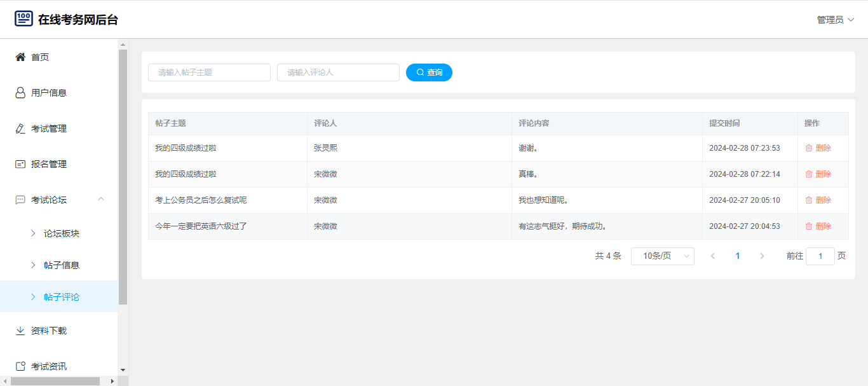Click the card icon beside 报名管理
868x386 pixels.
[20, 164]
